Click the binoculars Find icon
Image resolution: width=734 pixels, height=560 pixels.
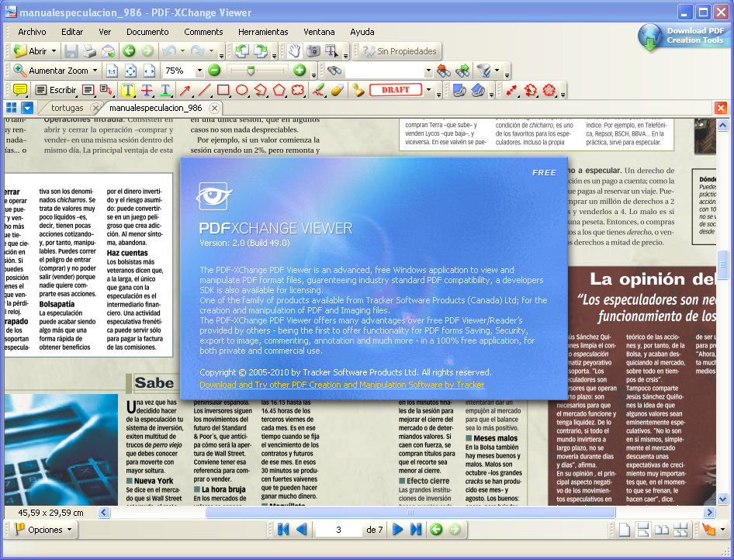[x=334, y=71]
